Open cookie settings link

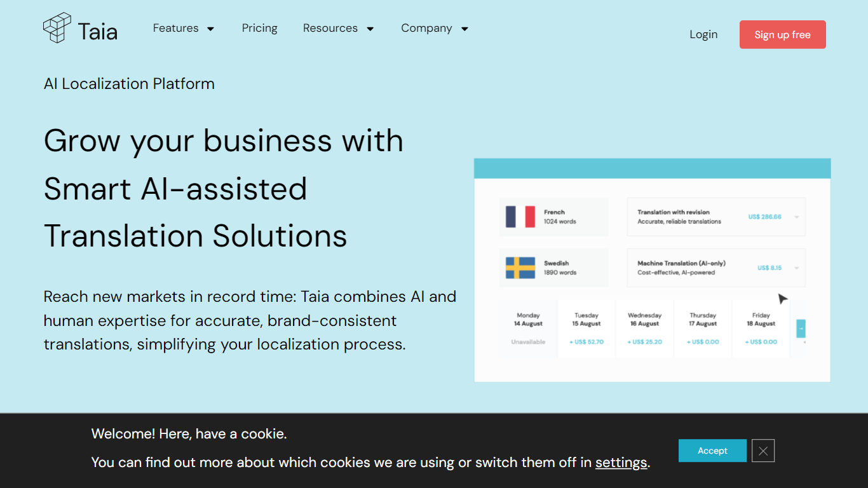pos(621,463)
